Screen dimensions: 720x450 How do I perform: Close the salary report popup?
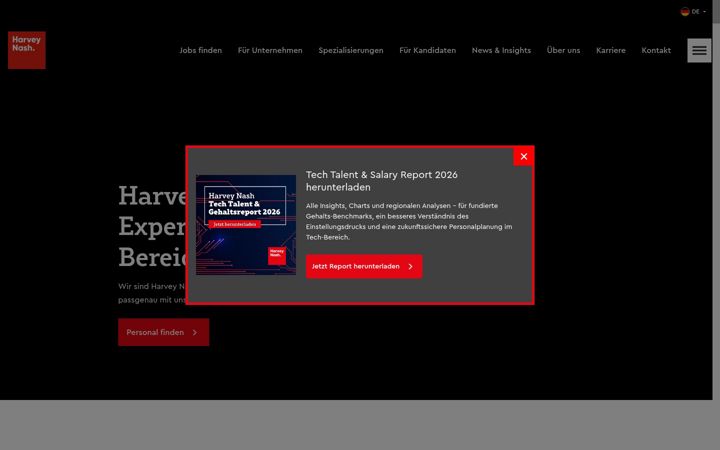pyautogui.click(x=523, y=157)
